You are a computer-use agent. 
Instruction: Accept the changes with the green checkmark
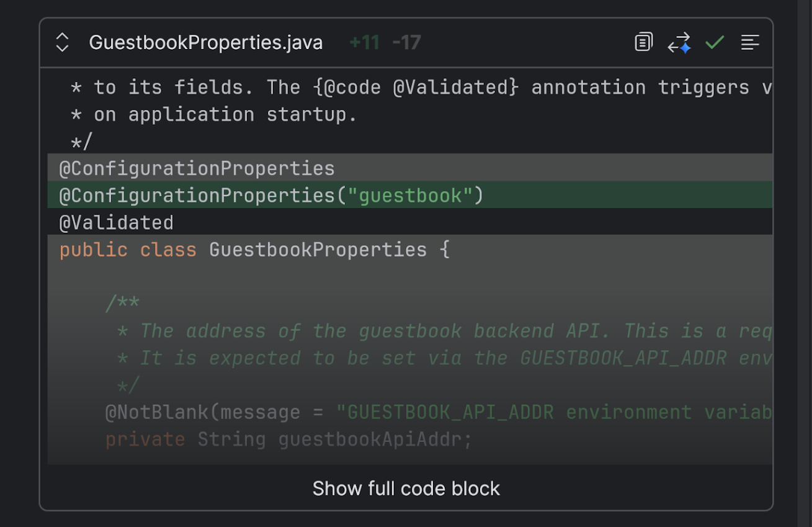(x=715, y=42)
